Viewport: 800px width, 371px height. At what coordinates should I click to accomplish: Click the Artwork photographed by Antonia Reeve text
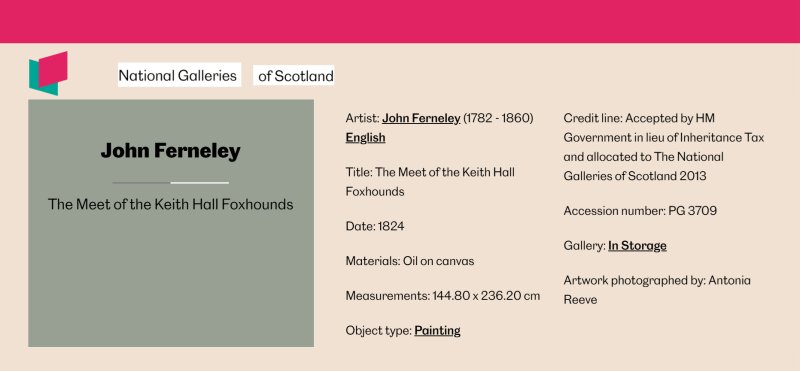657,290
